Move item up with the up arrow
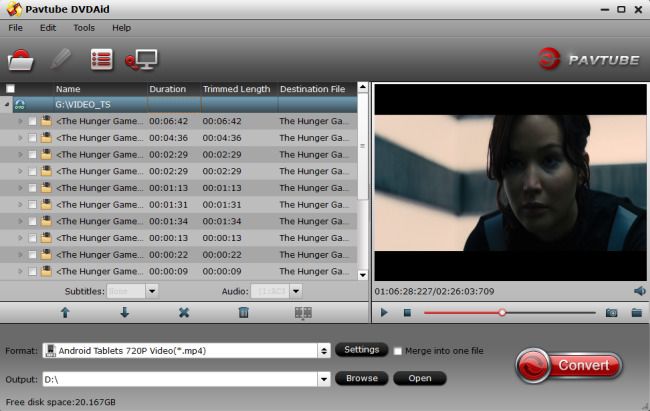The height and width of the screenshot is (411, 650). (65, 312)
